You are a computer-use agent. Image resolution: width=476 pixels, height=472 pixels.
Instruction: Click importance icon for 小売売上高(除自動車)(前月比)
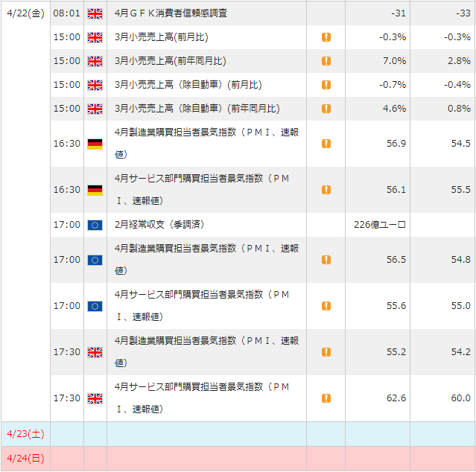point(326,85)
